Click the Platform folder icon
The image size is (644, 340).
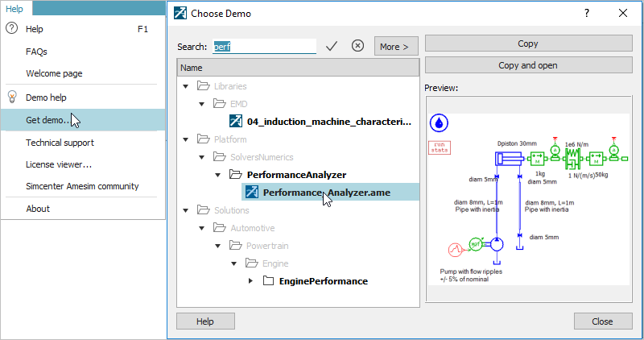(204, 139)
